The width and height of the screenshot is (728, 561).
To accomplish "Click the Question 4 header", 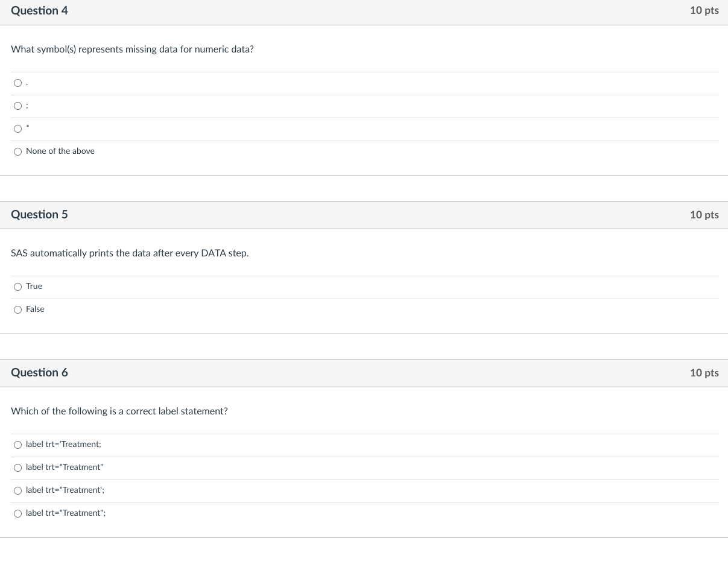I will click(39, 11).
